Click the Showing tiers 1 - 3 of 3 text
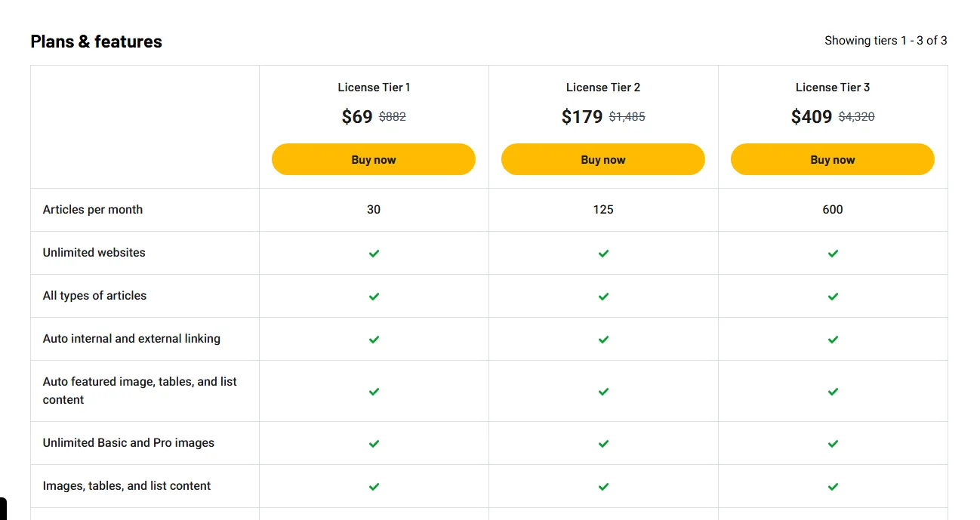Viewport: 980px width, 520px height. click(886, 41)
